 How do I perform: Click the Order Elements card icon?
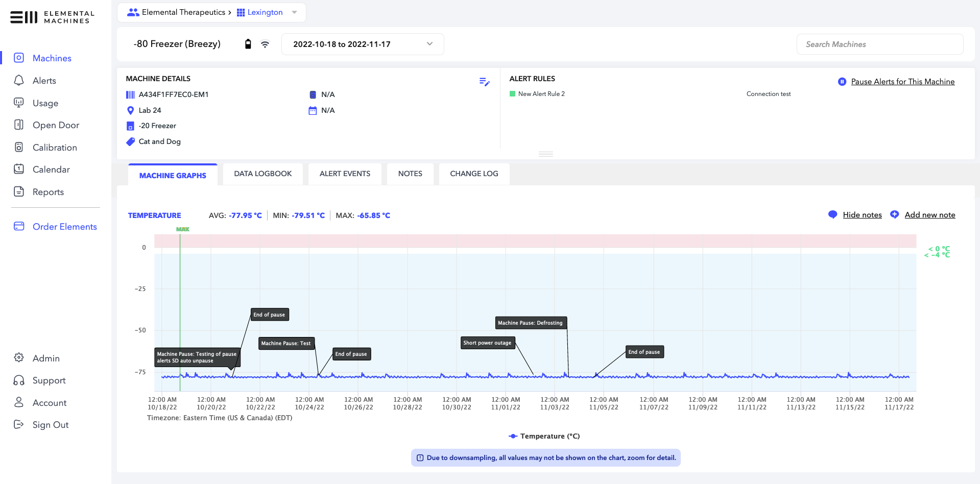(19, 226)
